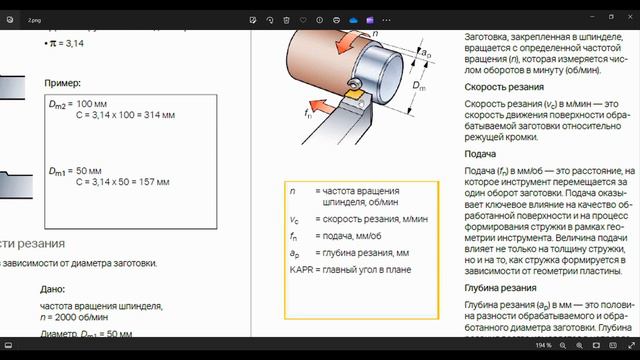Click the actual size icon
The height and width of the screenshot is (360, 640).
(613, 345)
